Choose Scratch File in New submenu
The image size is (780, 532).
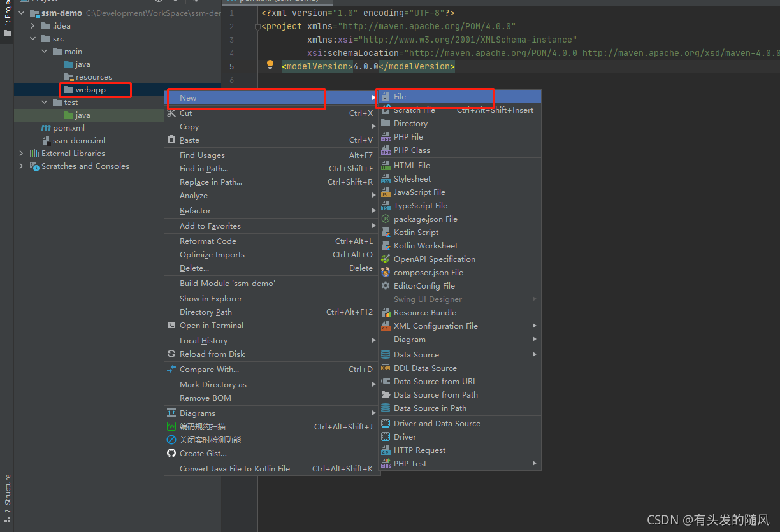459,110
